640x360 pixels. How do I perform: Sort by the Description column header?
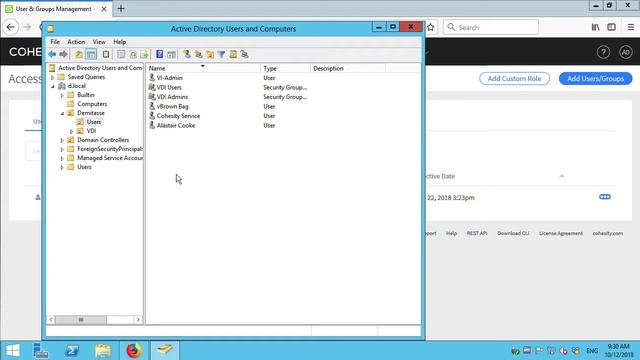[x=348, y=68]
